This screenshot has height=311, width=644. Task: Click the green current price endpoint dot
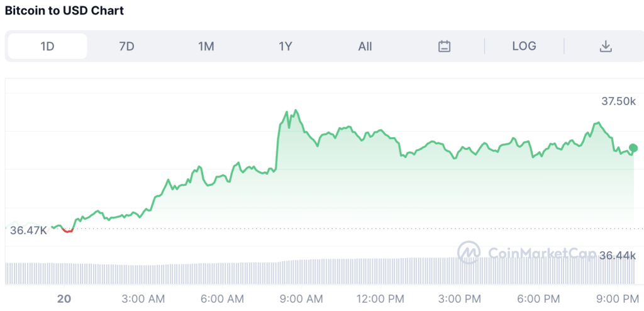tap(633, 148)
